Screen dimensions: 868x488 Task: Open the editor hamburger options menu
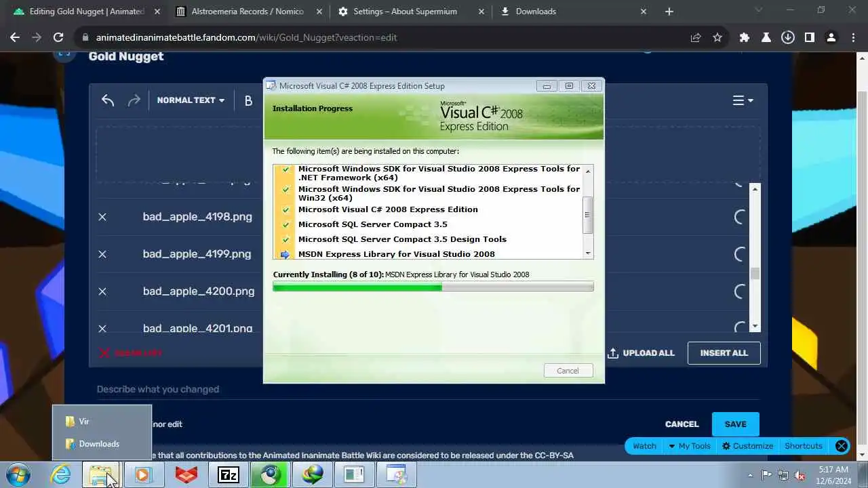[743, 100]
